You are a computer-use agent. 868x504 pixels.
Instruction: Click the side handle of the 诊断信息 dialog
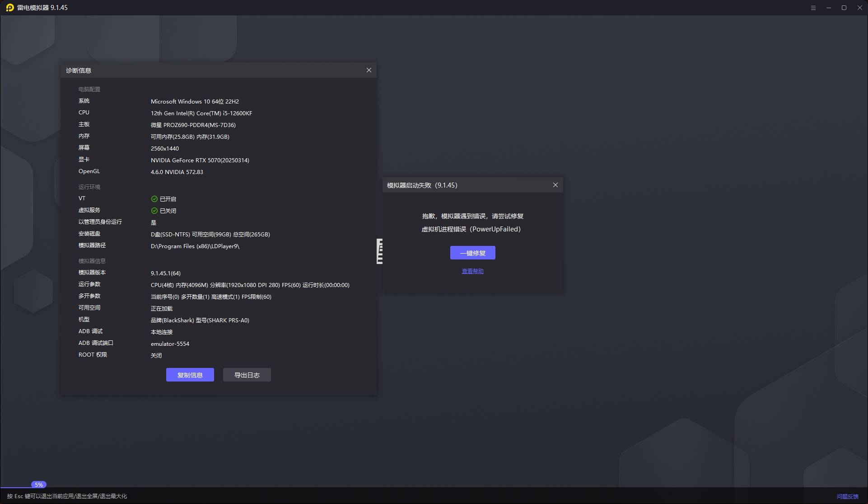pos(379,251)
